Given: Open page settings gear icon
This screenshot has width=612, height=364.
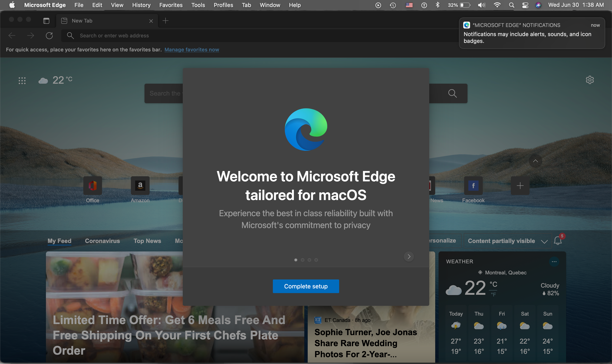Looking at the screenshot, I should click(x=590, y=80).
